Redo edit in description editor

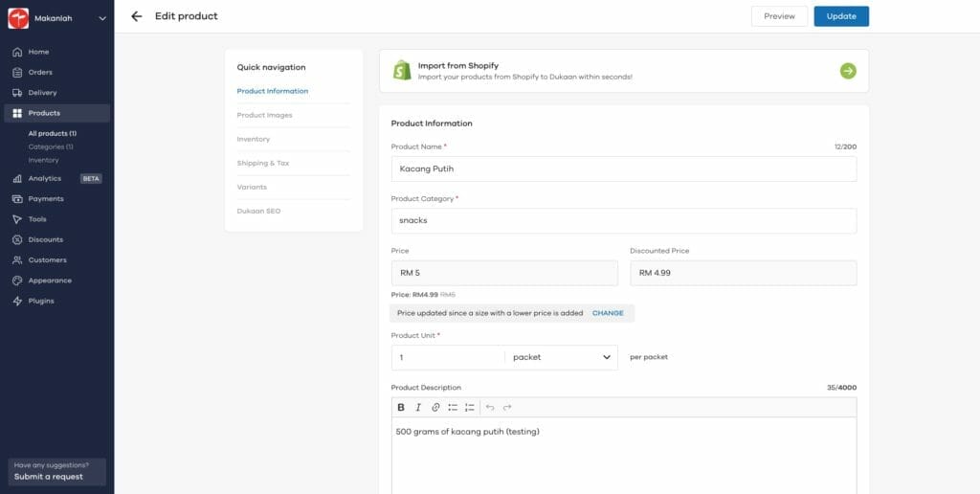[x=507, y=408]
